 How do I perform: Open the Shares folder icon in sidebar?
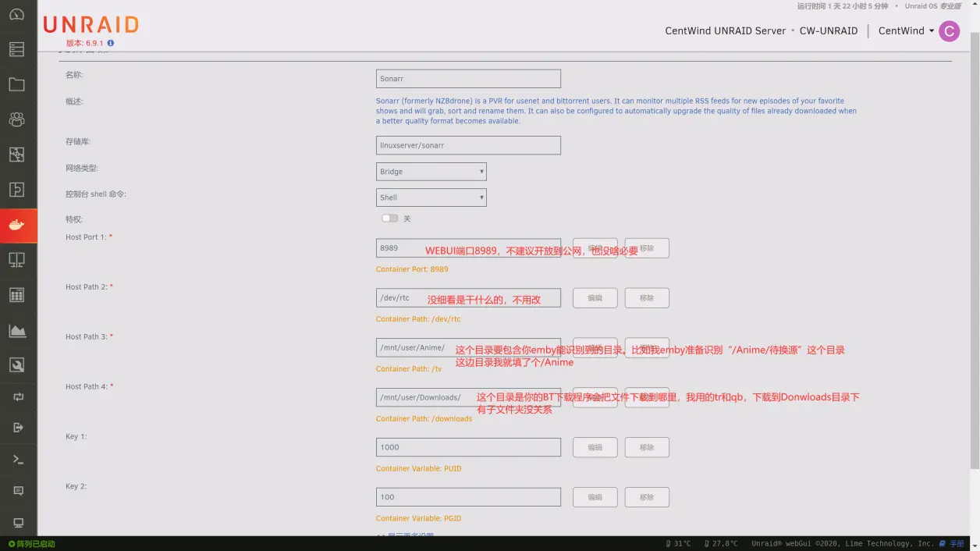[16, 84]
